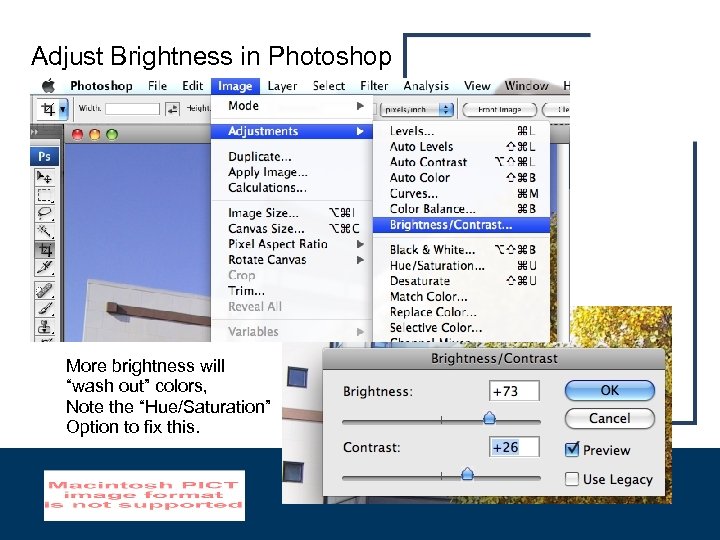
Task: Click the Front Image button
Action: [500, 110]
